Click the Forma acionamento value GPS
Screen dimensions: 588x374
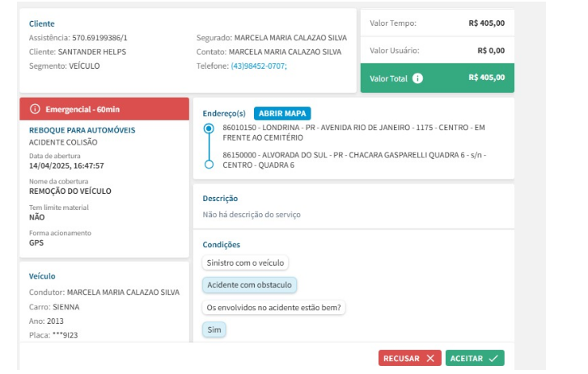coord(36,242)
